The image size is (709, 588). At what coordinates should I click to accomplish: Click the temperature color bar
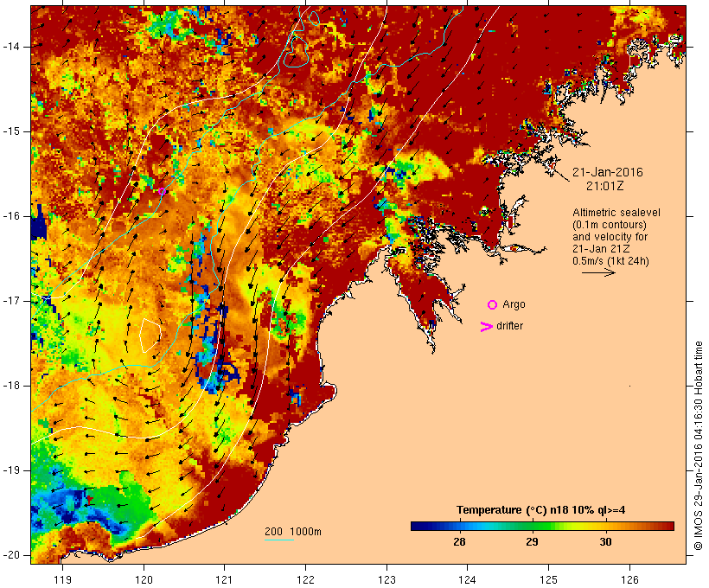tap(543, 526)
